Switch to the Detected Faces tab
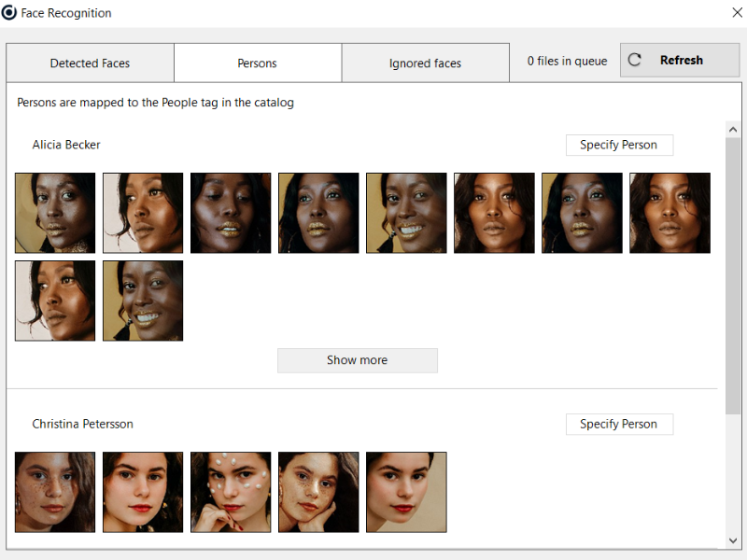Image resolution: width=747 pixels, height=560 pixels. tap(90, 63)
